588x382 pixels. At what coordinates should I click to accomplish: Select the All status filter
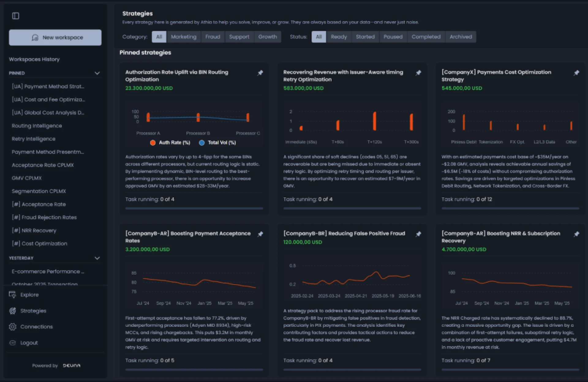click(319, 37)
